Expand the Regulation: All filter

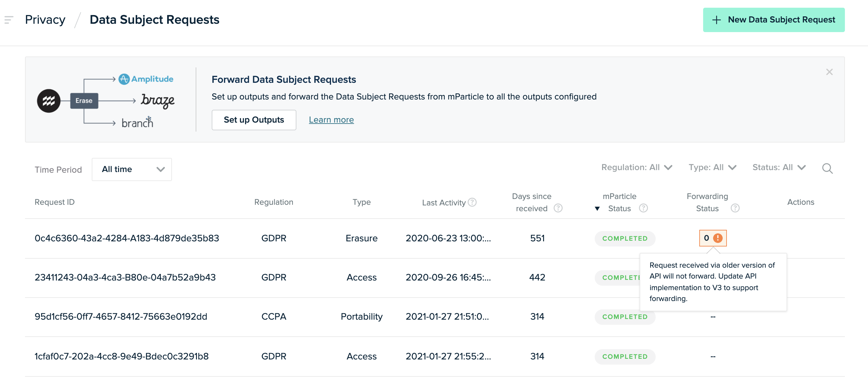tap(636, 168)
